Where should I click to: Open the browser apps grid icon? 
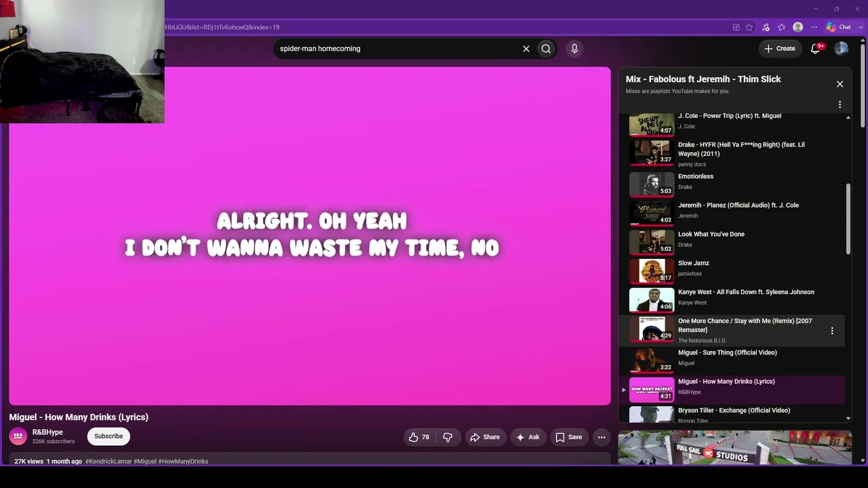[736, 27]
